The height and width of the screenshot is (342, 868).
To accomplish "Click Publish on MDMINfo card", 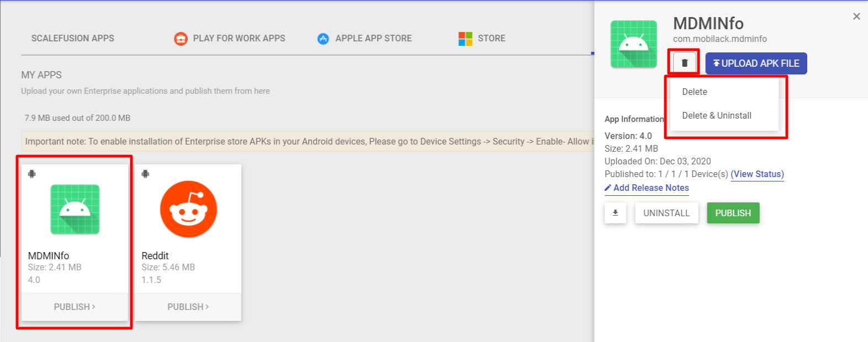I will 75,307.
